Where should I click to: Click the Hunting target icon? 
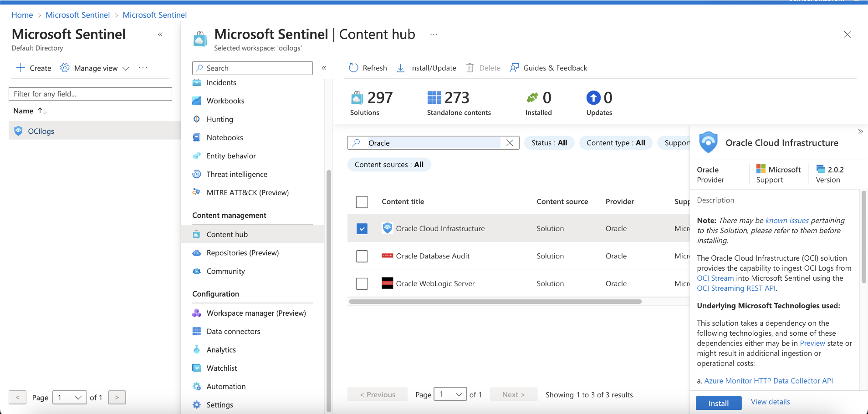pyautogui.click(x=197, y=119)
